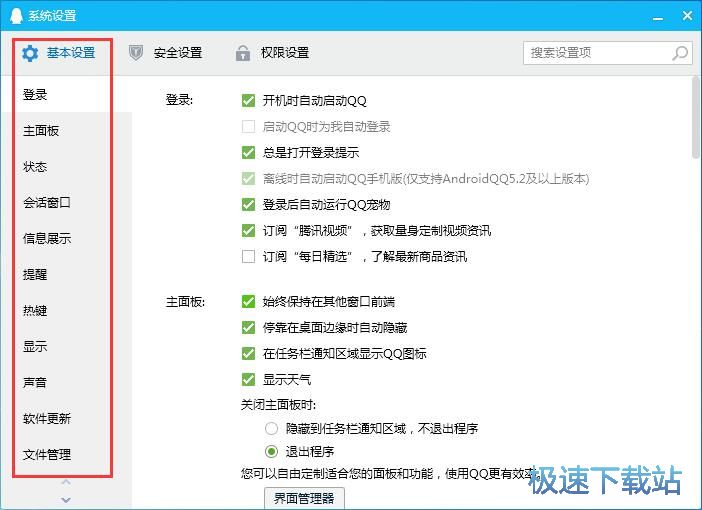
Task: Disable 停靠在桌面边缘时自动隐藏
Action: pyautogui.click(x=248, y=327)
